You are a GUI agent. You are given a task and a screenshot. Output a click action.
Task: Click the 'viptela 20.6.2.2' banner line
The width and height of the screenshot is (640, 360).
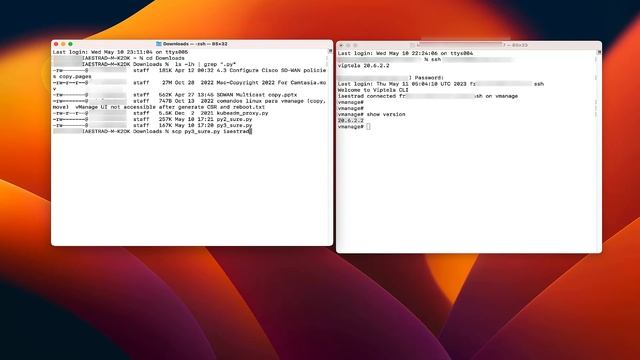[x=363, y=66]
